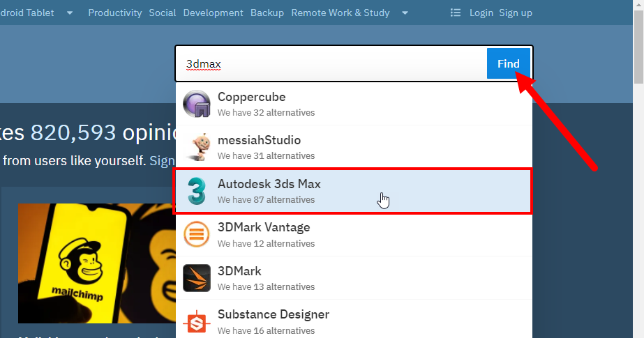This screenshot has width=644, height=338.
Task: Select the messiahStudio suggestion title
Action: pos(259,140)
